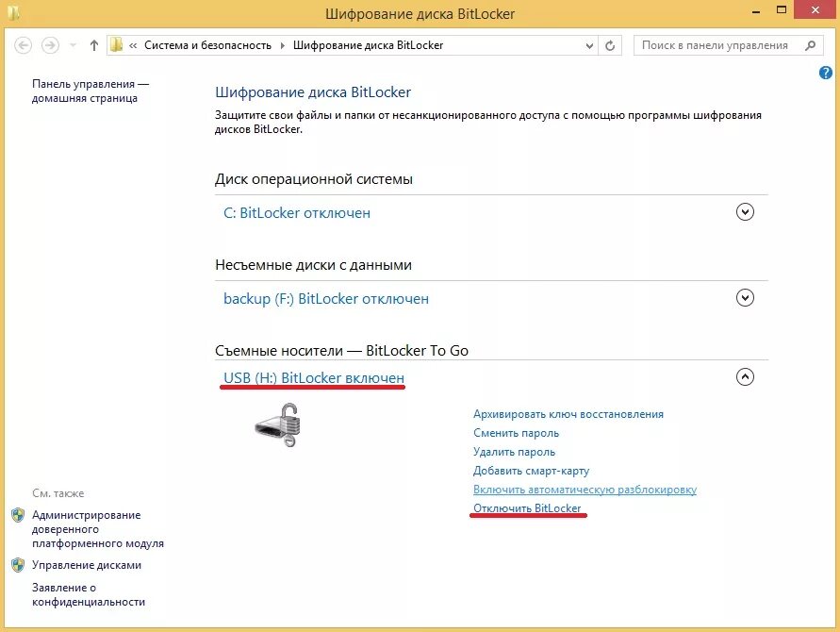The width and height of the screenshot is (840, 632).
Task: Click 'Сменить пароль' link
Action: click(x=516, y=433)
